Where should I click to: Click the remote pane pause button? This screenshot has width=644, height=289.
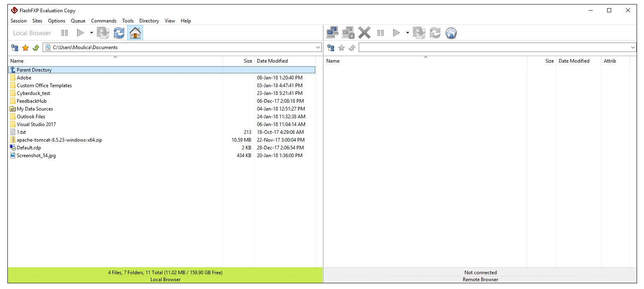click(x=380, y=33)
